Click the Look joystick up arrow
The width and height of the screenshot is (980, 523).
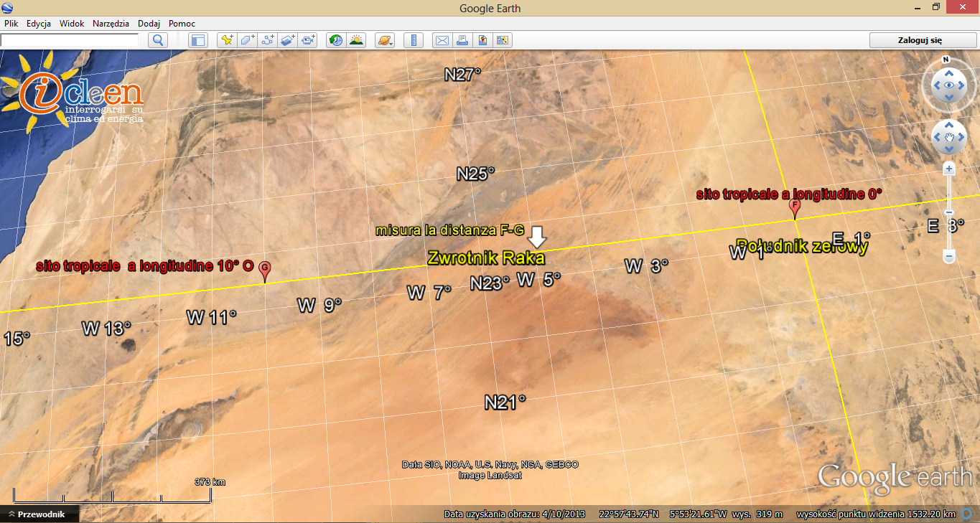949,73
